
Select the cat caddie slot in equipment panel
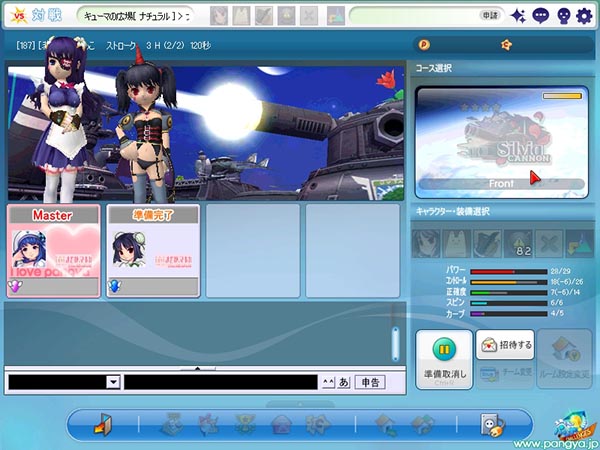tap(457, 243)
